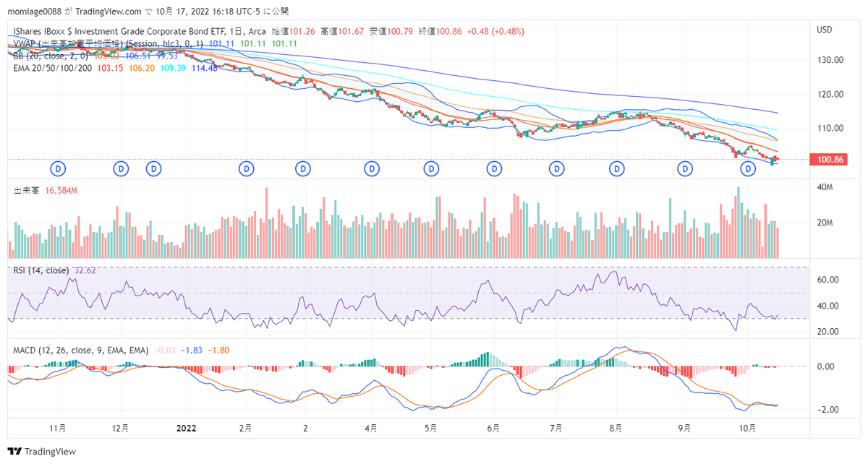The width and height of the screenshot is (868, 464).
Task: Click the 40M volume axis label
Action: [x=826, y=188]
